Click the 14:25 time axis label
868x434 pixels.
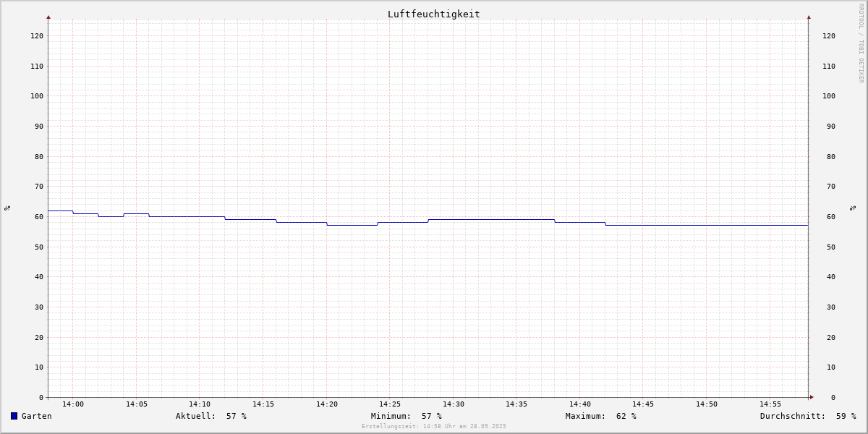390,404
